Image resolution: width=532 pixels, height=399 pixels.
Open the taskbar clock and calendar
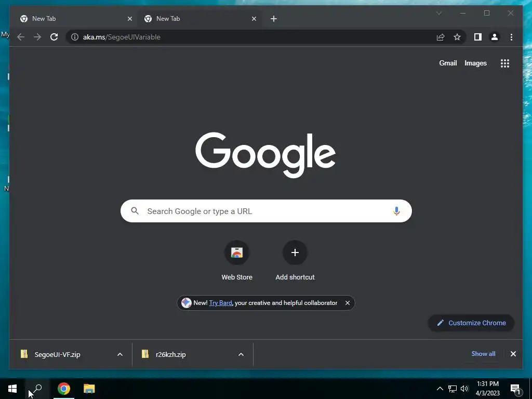click(487, 389)
